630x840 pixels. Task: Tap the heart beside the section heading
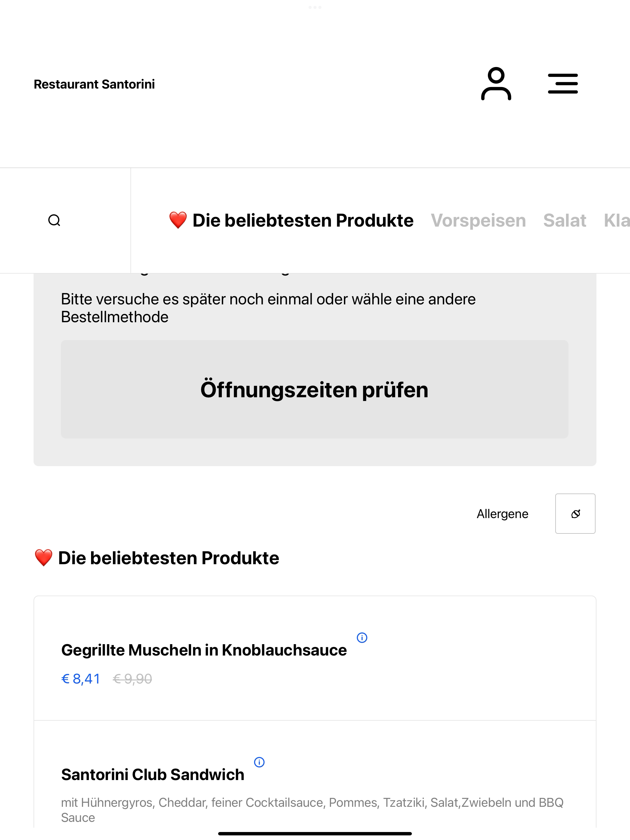[43, 558]
